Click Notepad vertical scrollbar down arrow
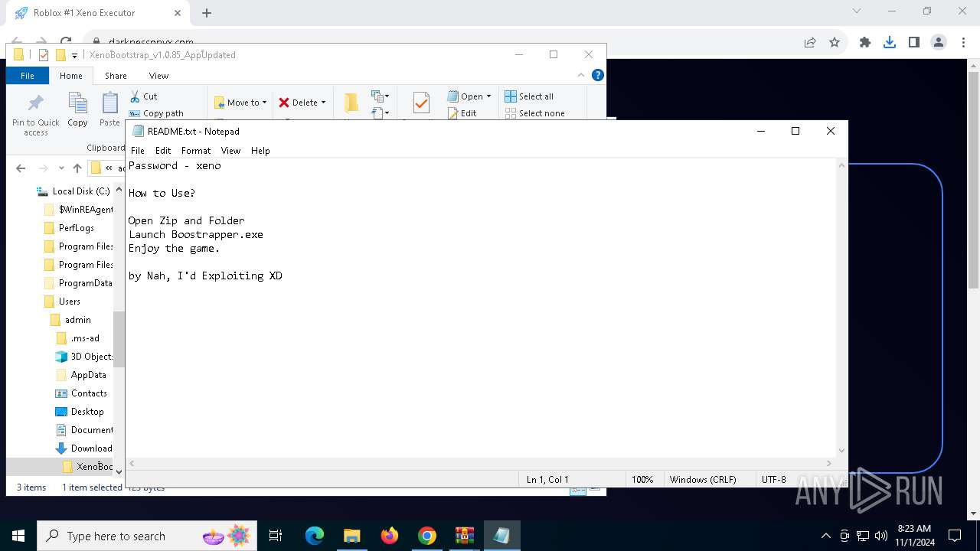Screen dimensions: 980x551 842,451
